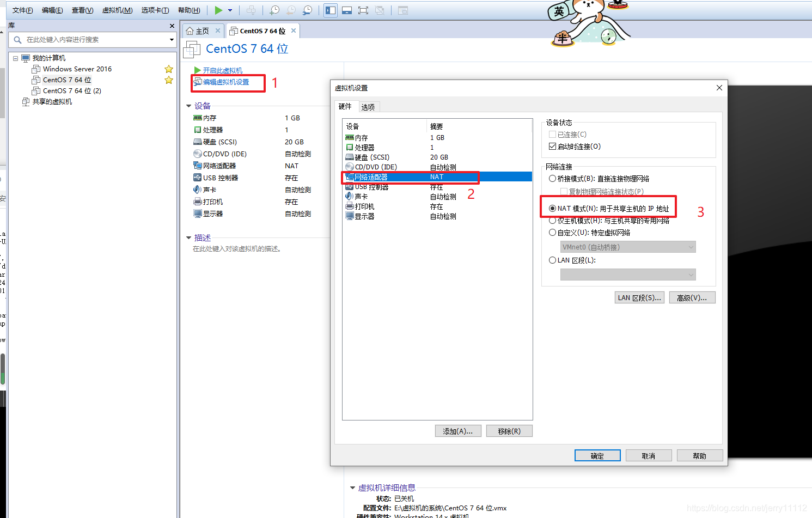Open the VMnet0 (自动桥接) dropdown
This screenshot has height=518, width=812.
628,247
